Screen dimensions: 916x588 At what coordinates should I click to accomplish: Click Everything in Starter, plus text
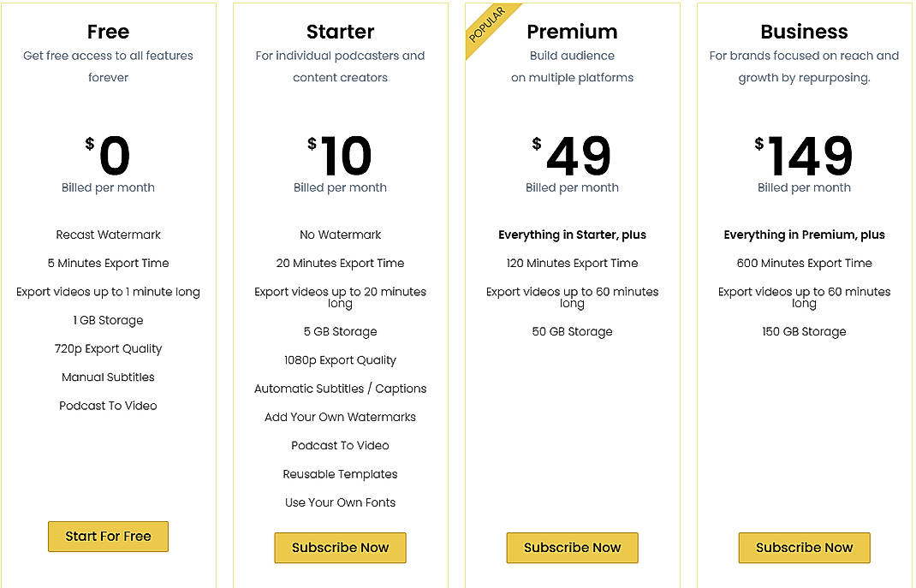572,235
